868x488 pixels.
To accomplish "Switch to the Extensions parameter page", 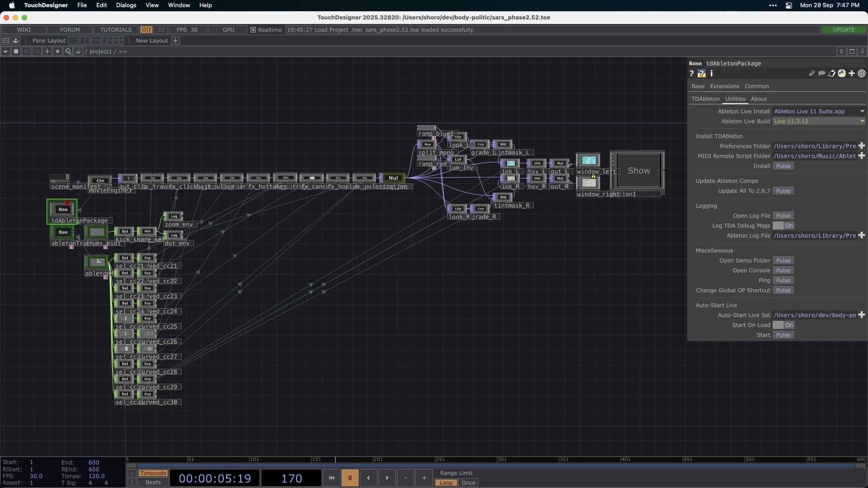I will (x=725, y=86).
